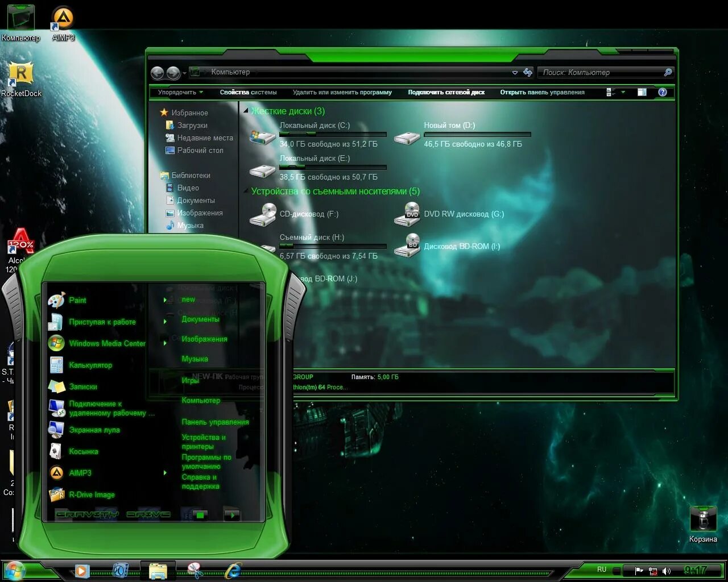Expand the AIMP3 jump list arrow
Viewport: 728px width, 582px height.
click(165, 473)
